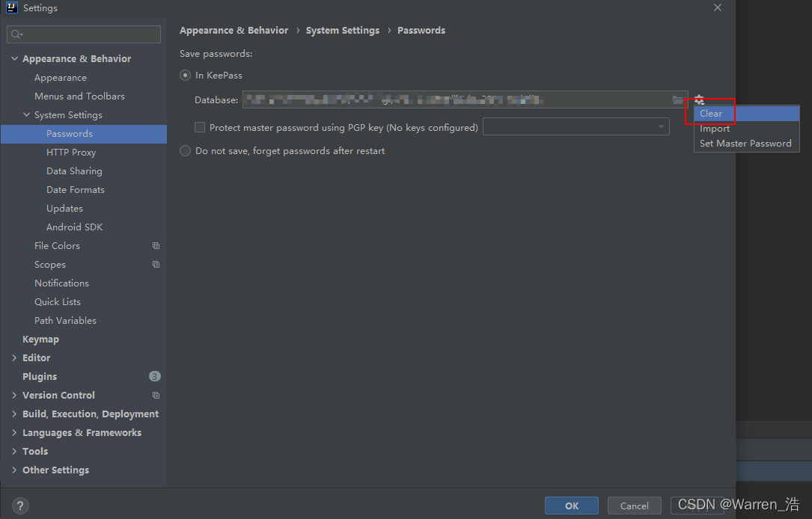Expand the Version Control section

pos(14,395)
